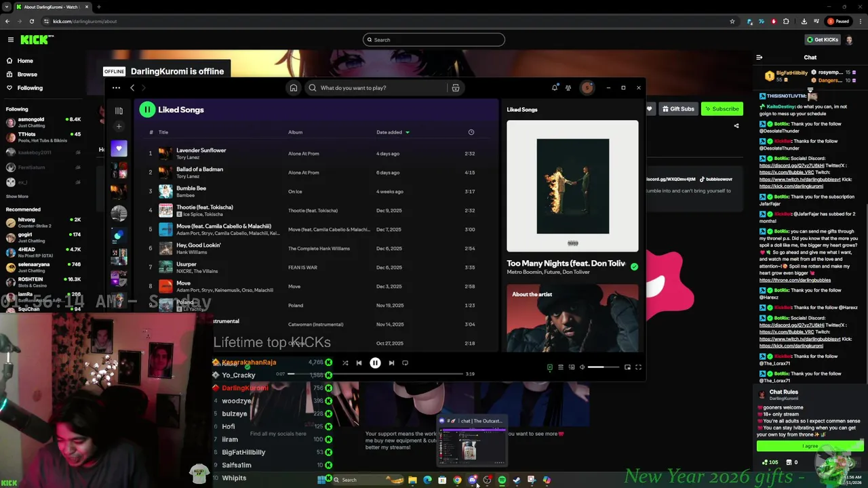Enter Spotify full screen mode
The image size is (868, 488).
pos(638,367)
